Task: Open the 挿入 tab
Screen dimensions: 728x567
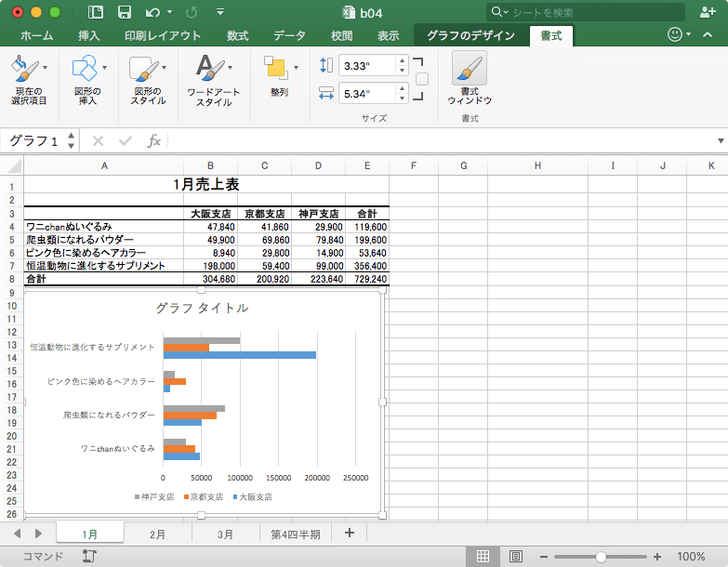Action: point(88,35)
